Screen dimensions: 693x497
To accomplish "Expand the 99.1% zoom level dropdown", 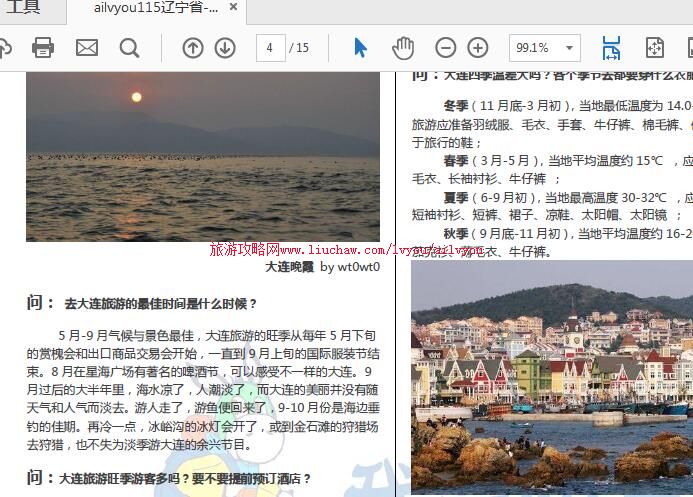I will 570,47.
